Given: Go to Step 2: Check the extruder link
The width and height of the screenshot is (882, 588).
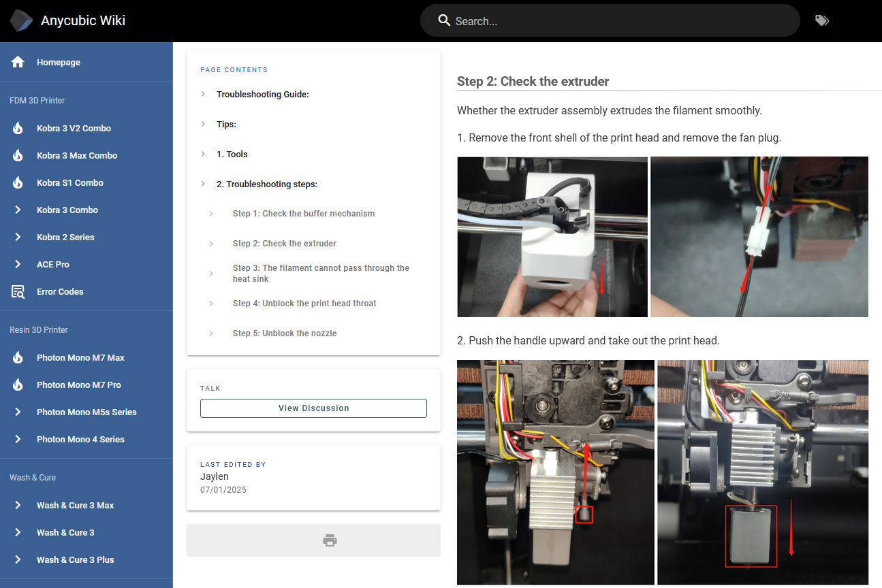Looking at the screenshot, I should click(285, 244).
